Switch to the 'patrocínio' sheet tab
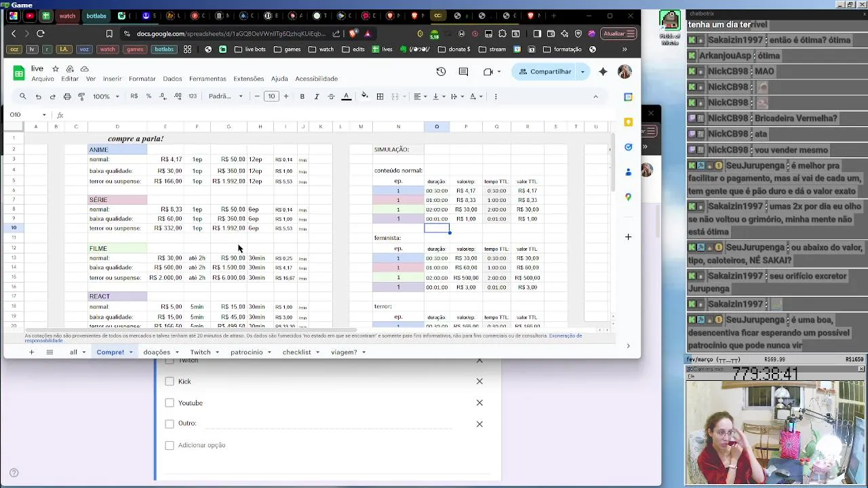 [x=246, y=352]
